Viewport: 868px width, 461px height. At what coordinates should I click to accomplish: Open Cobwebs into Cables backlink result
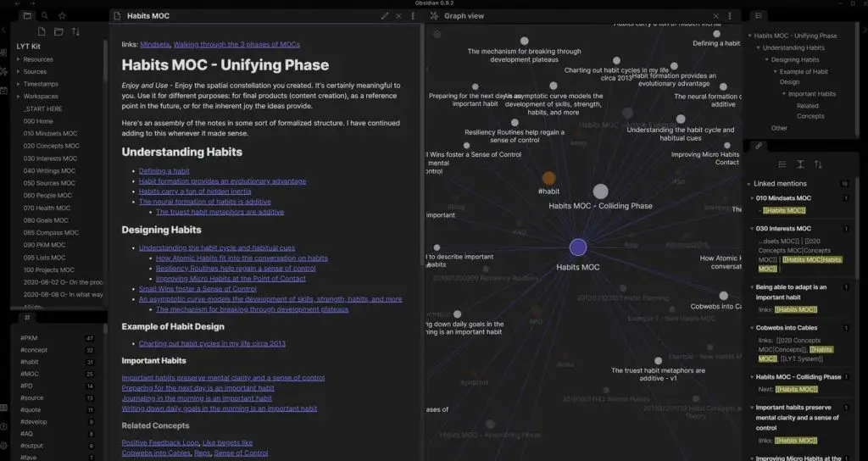(786, 328)
